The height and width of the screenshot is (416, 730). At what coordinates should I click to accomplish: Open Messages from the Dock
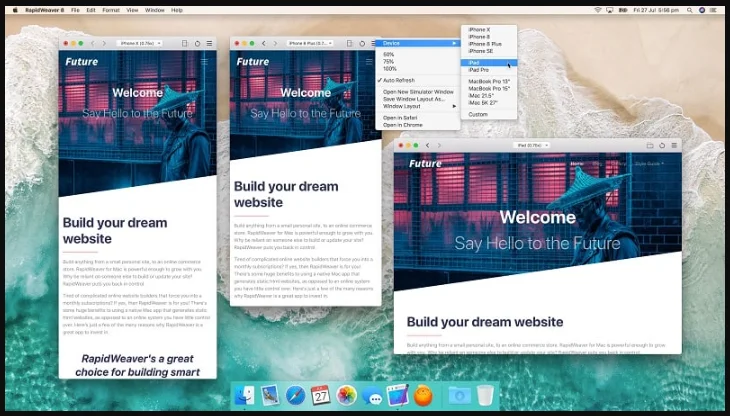(x=372, y=397)
